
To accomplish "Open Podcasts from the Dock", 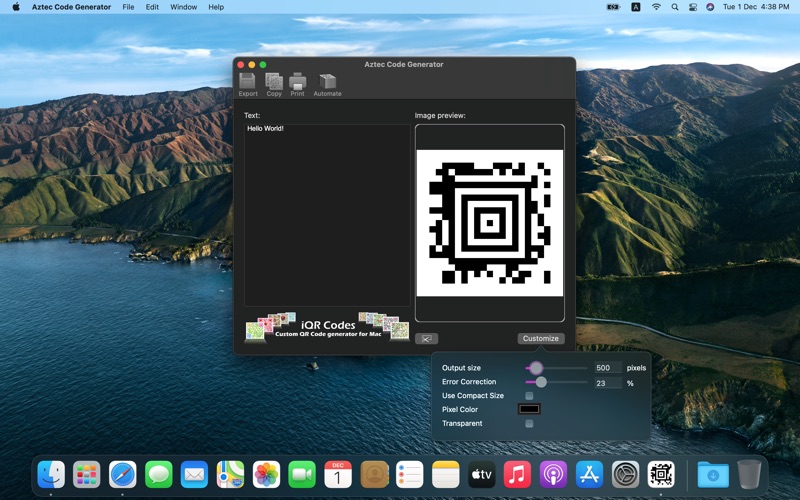I will click(x=553, y=475).
